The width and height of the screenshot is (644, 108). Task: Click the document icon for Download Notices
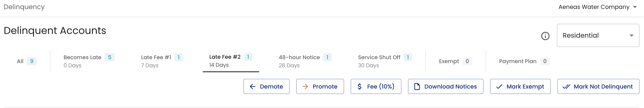pyautogui.click(x=417, y=87)
